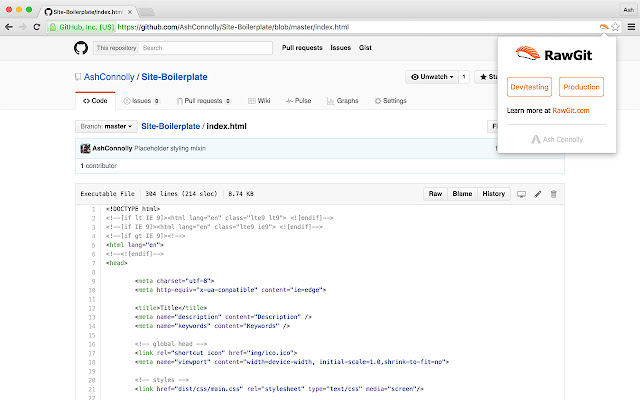
Task: Open the repository Pull requests tab
Action: tap(204, 101)
